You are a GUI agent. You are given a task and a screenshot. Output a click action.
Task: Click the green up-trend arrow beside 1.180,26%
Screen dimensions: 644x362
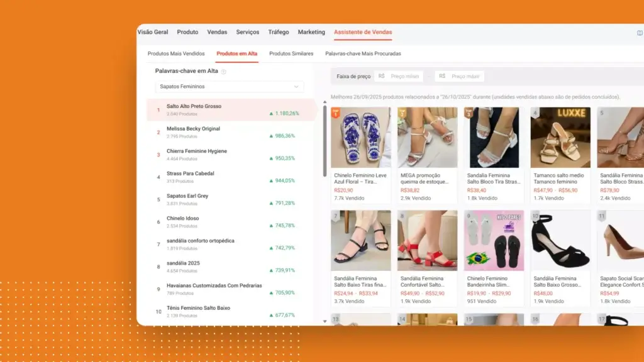[270, 113]
